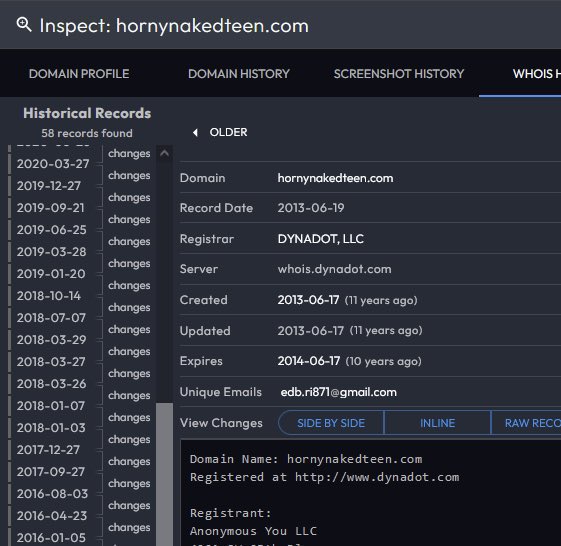Click the records list scroll-up arrow
Screen dimensions: 561x546
[x=164, y=153]
